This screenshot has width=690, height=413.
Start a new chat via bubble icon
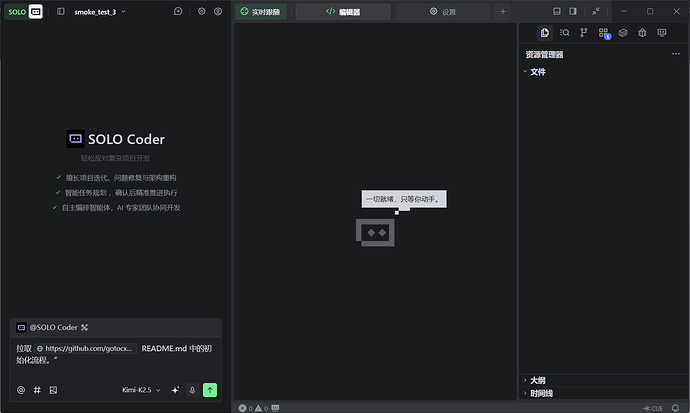[178, 11]
